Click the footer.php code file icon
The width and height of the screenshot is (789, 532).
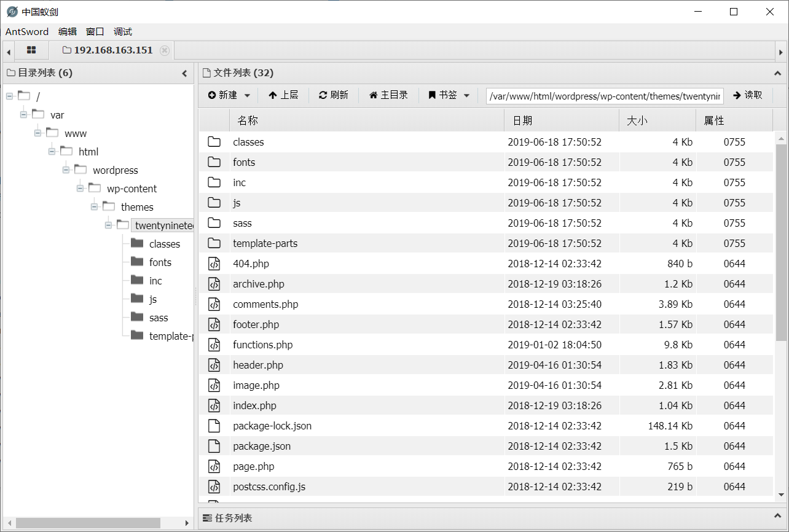click(x=214, y=324)
